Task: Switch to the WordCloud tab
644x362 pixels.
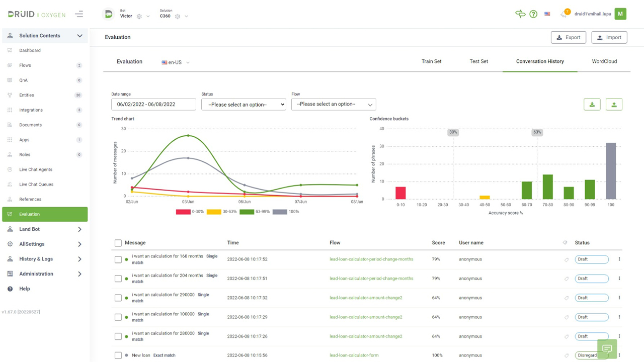Action: (604, 61)
